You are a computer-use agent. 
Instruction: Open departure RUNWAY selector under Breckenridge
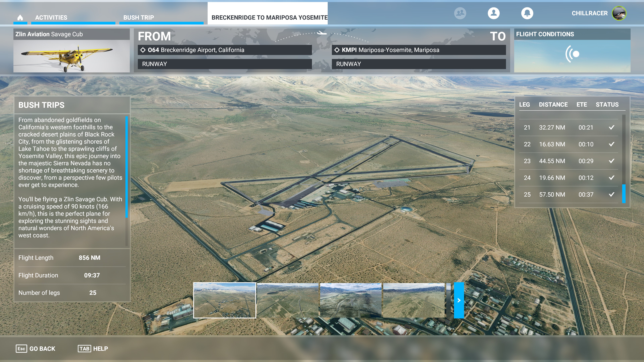coord(225,64)
